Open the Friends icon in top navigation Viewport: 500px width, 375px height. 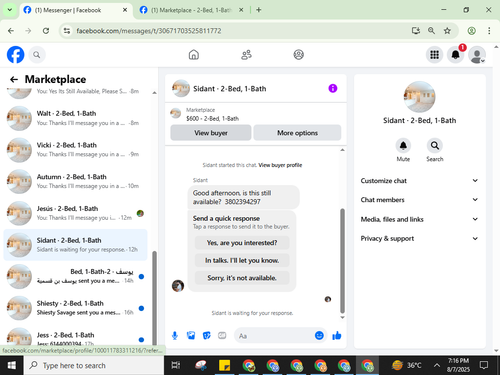pyautogui.click(x=246, y=55)
